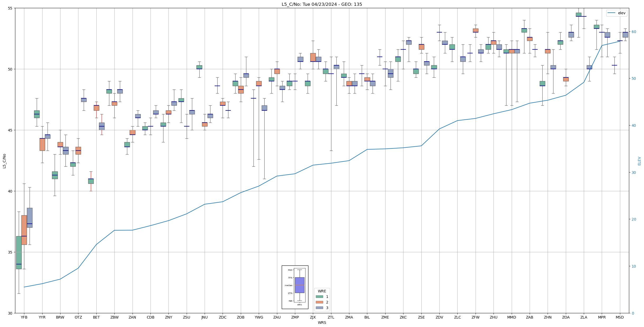
Task: Click the chart title text
Action: (322, 4)
